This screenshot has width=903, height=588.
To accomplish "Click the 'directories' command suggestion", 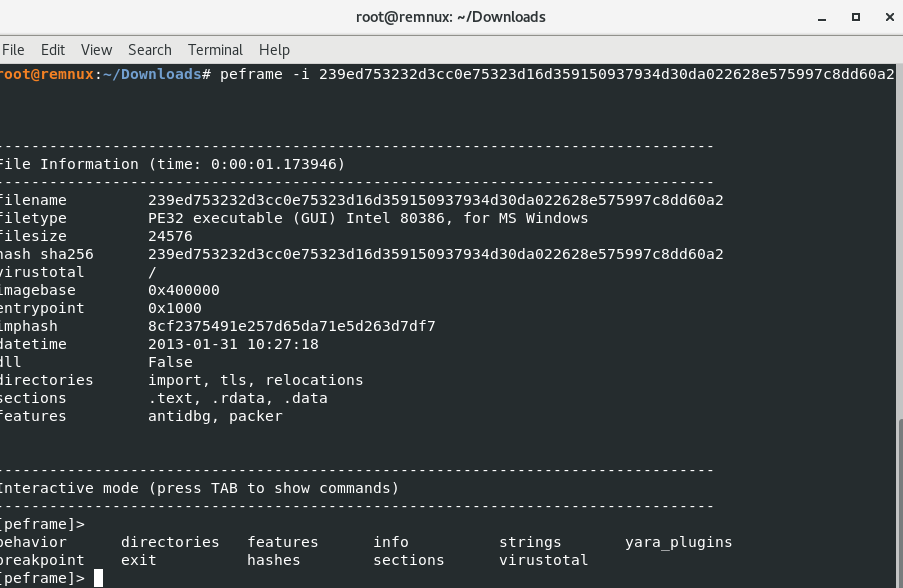I will coord(170,542).
